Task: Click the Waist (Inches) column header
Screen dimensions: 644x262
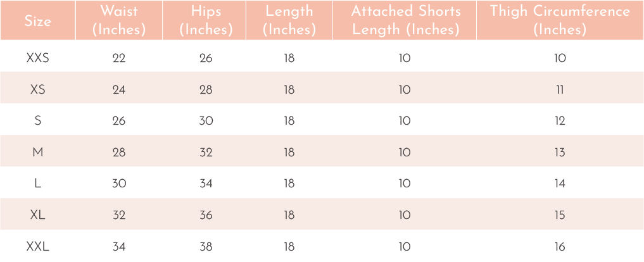Action: click(x=118, y=20)
